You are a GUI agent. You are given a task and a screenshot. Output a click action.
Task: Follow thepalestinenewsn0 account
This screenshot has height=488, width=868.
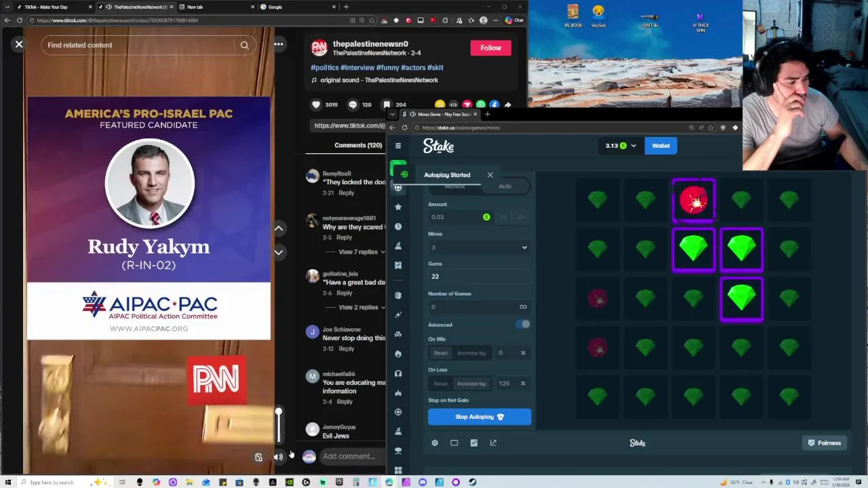click(x=491, y=48)
